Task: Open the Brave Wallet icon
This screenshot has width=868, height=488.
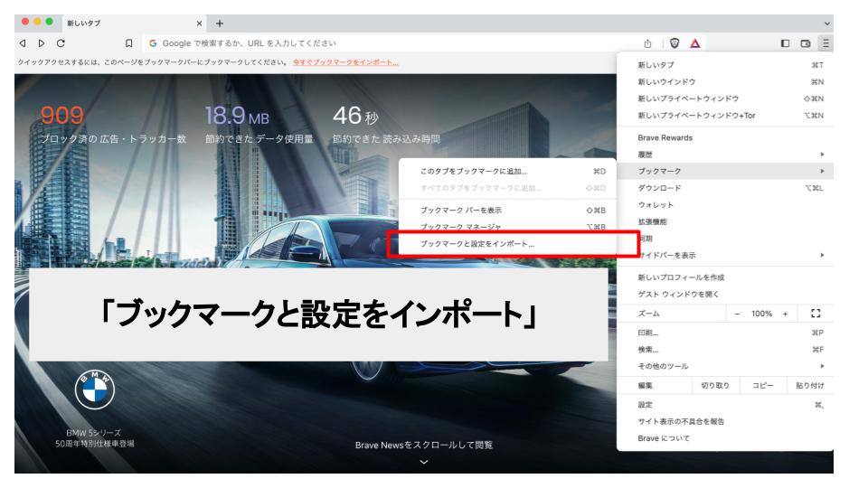Action: click(806, 43)
